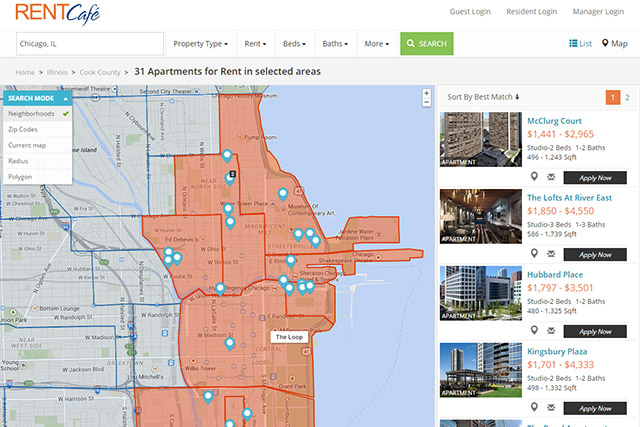
Task: Click the Hubbard Place photo thumbnail
Action: (481, 293)
